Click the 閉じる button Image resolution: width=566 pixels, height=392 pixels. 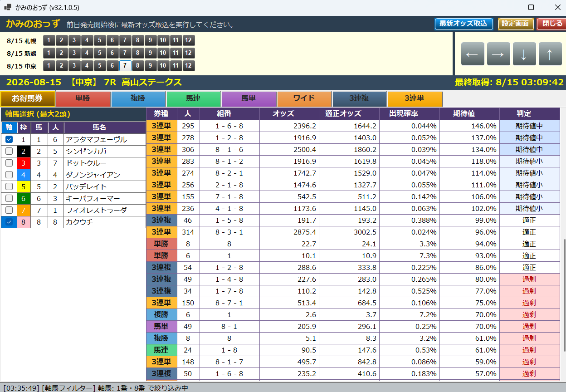[551, 24]
